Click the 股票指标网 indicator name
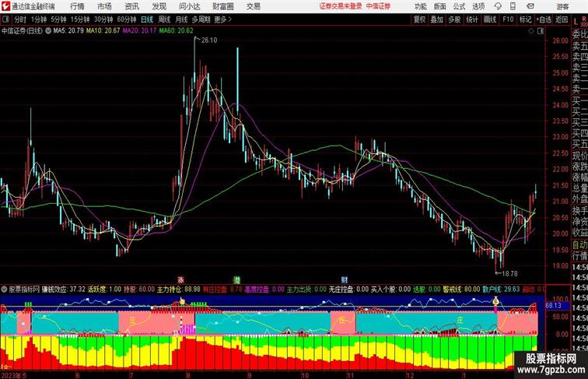588x379 pixels. click(24, 290)
